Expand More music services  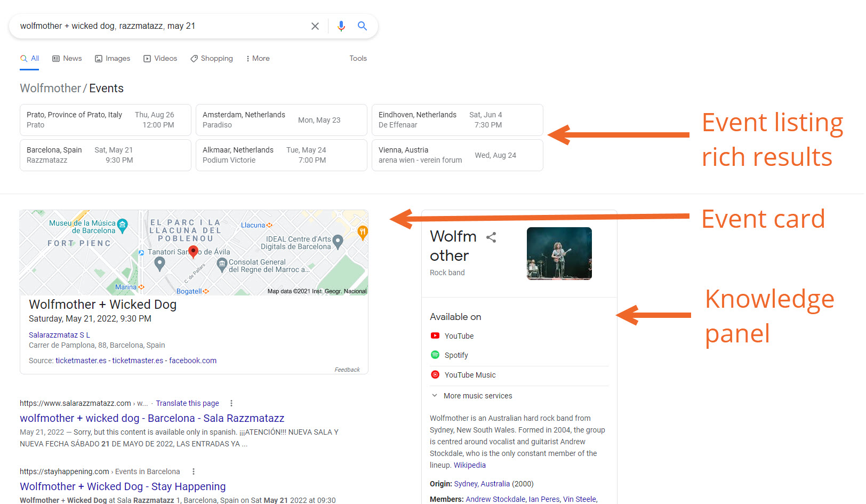click(x=471, y=396)
